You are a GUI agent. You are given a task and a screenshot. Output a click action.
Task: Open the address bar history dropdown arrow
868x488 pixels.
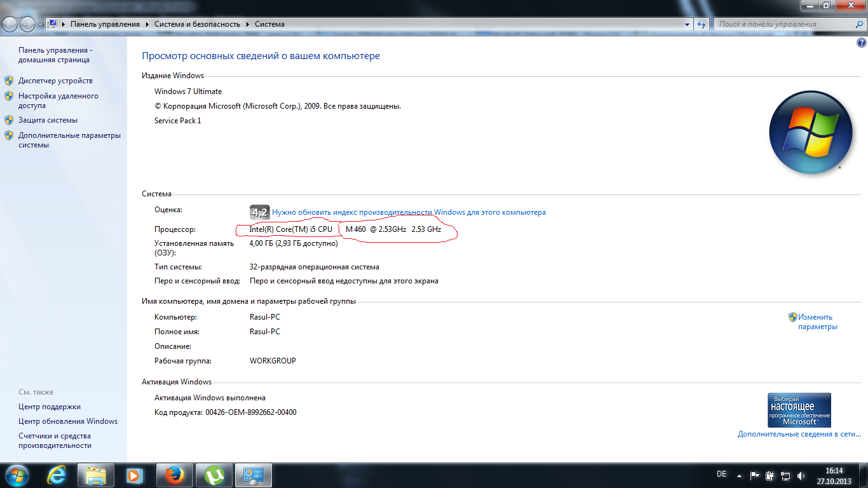(687, 24)
